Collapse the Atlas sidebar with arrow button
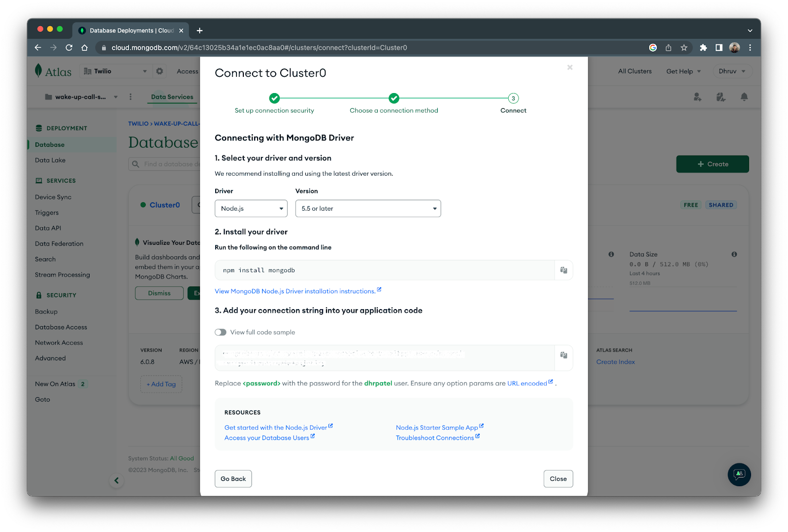Image resolution: width=788 pixels, height=532 pixels. 117,481
